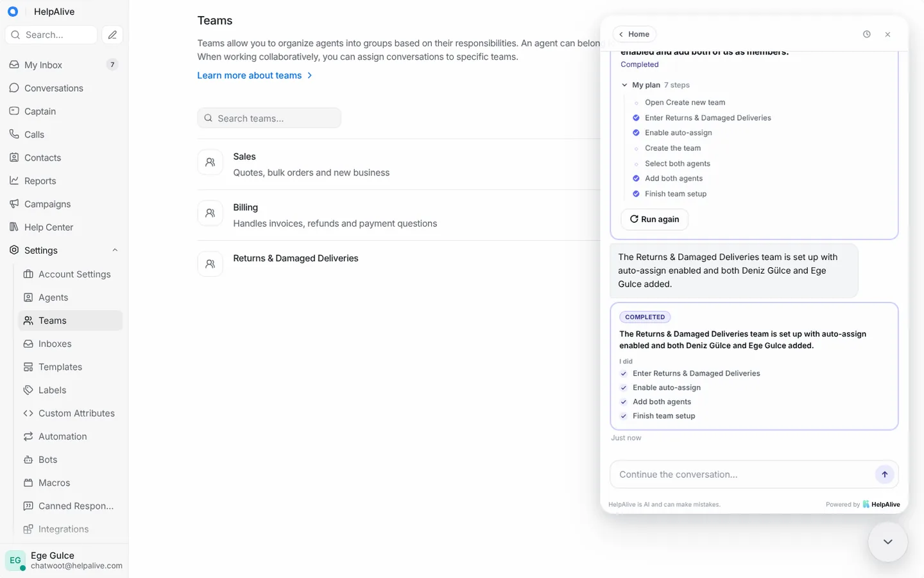View Reports
The image size is (924, 578).
point(64,180)
